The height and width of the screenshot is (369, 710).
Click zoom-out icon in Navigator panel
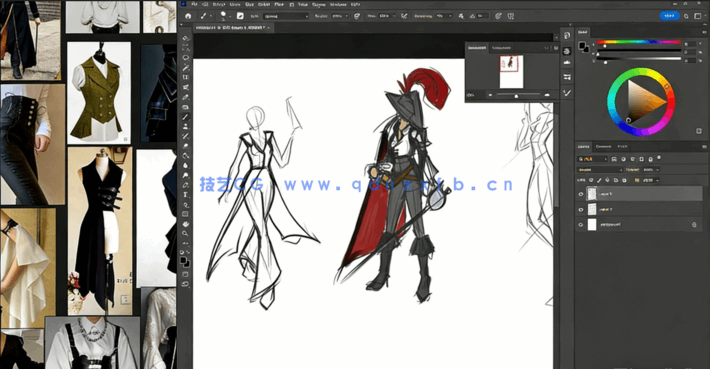490,95
